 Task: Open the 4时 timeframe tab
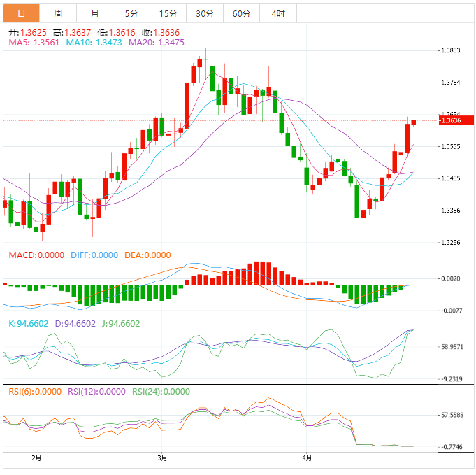coord(278,13)
